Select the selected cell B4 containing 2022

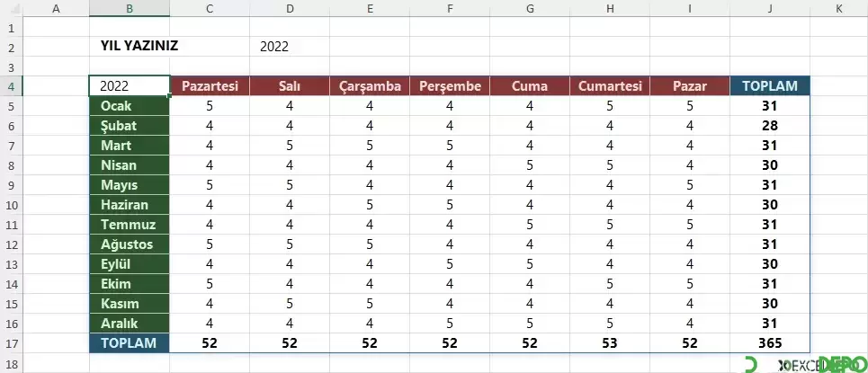[129, 85]
